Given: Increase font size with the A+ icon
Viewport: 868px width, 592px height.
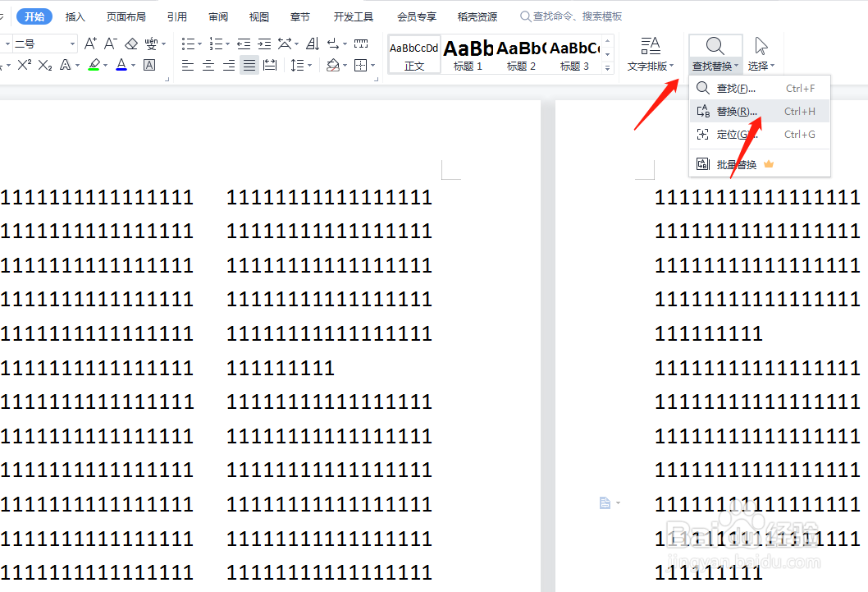Looking at the screenshot, I should tap(90, 44).
